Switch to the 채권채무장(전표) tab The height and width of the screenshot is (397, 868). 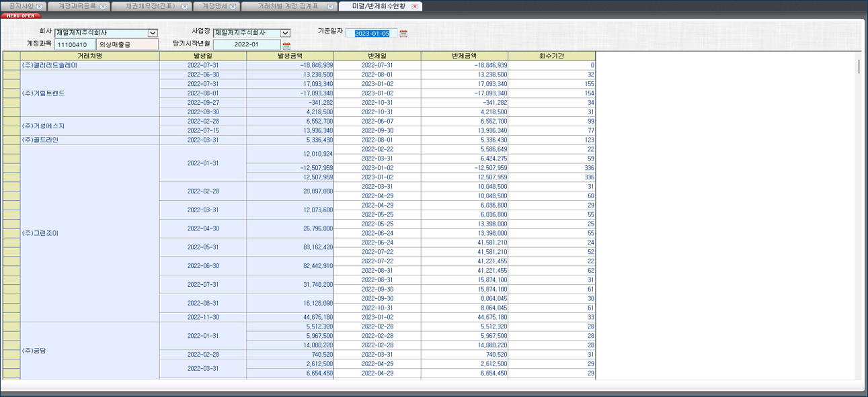point(150,7)
